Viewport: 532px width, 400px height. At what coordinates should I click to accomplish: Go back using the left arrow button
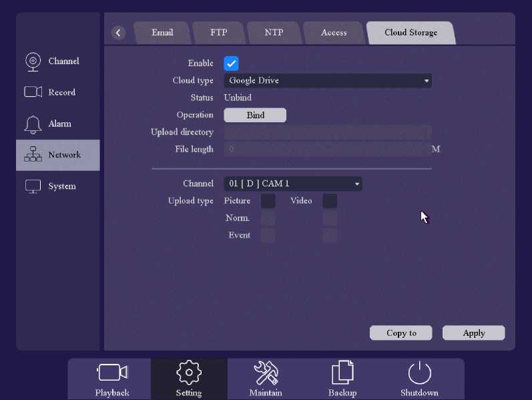[x=119, y=33]
